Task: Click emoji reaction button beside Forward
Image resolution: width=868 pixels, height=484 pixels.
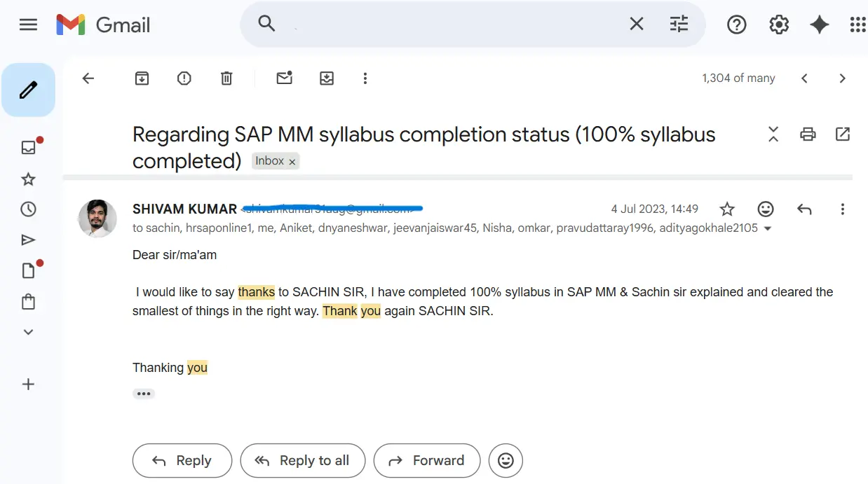Action: tap(506, 460)
